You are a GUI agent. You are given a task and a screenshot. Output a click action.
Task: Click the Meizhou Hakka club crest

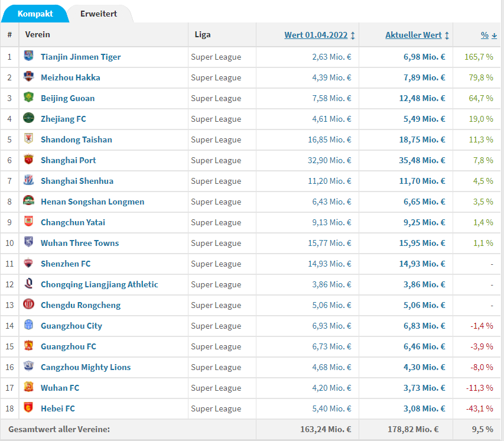click(x=28, y=76)
